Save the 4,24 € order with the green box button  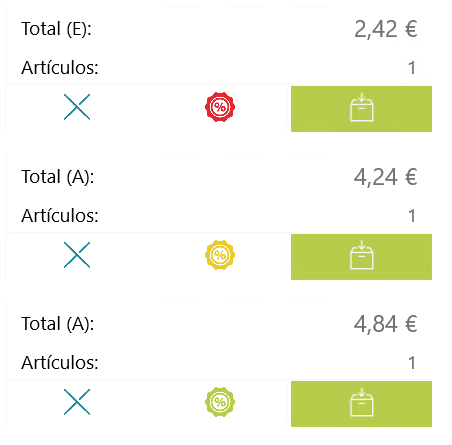(361, 257)
